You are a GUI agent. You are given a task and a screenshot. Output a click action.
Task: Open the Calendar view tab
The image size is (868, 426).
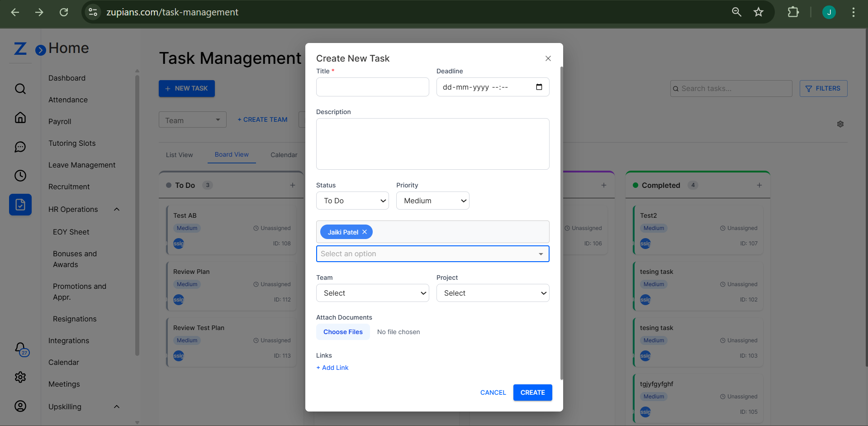[284, 154]
